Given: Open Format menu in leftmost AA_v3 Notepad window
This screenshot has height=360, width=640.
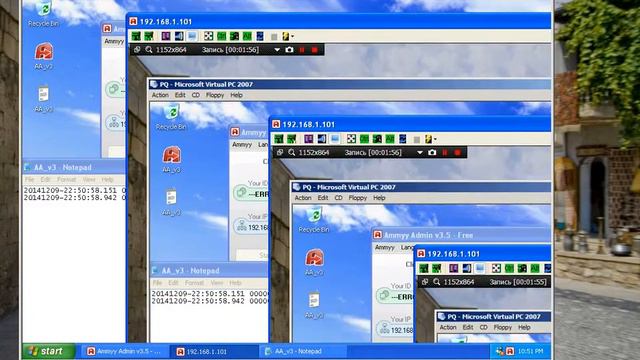Looking at the screenshot, I should tap(66, 180).
